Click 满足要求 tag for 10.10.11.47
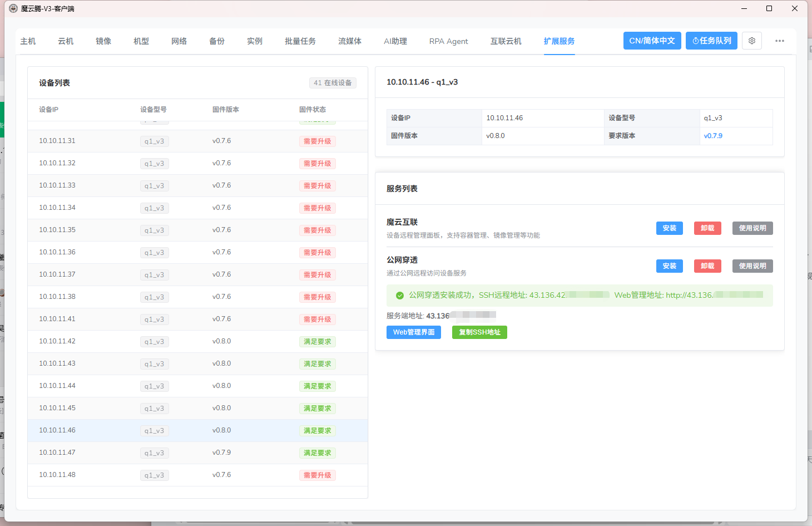812x526 pixels. [x=318, y=453]
